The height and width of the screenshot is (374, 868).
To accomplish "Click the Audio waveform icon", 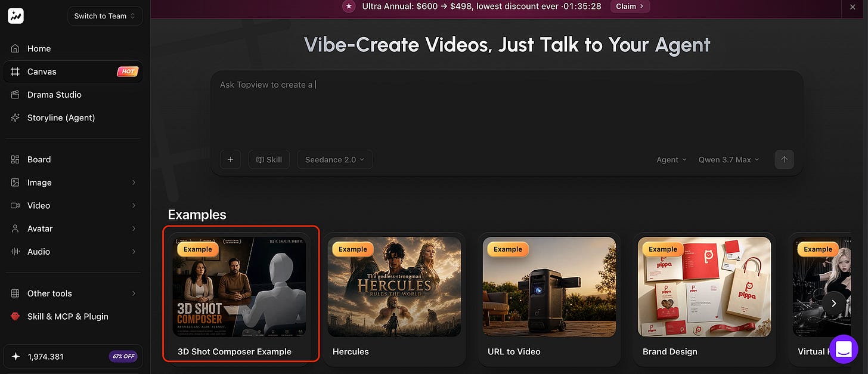I will (x=15, y=252).
